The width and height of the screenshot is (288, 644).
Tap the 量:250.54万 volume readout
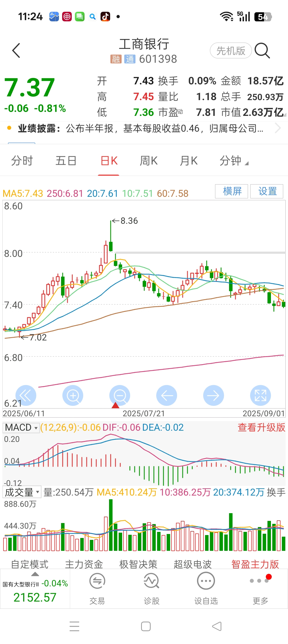tap(69, 492)
